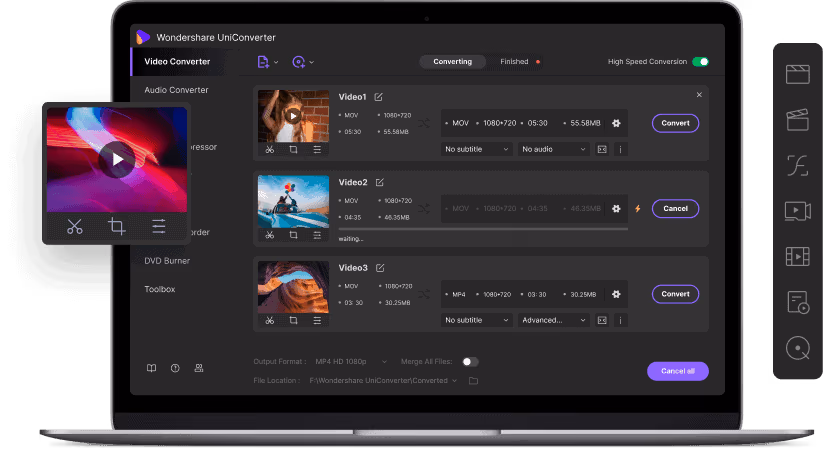
Task: Switch to the Finished tab
Action: (x=515, y=62)
